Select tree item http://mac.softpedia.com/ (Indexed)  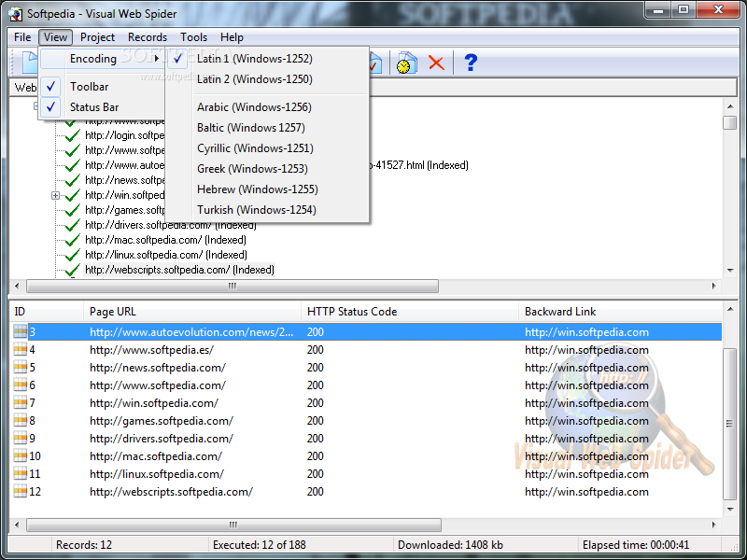pos(165,240)
